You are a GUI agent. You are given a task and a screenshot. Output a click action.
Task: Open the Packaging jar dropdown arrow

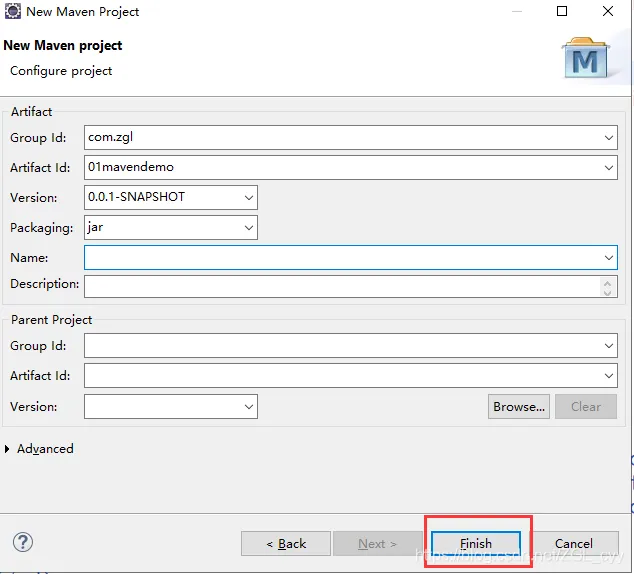point(249,228)
